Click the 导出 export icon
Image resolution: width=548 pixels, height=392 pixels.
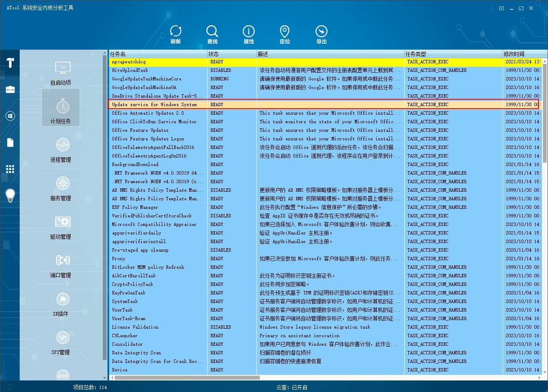pos(322,31)
